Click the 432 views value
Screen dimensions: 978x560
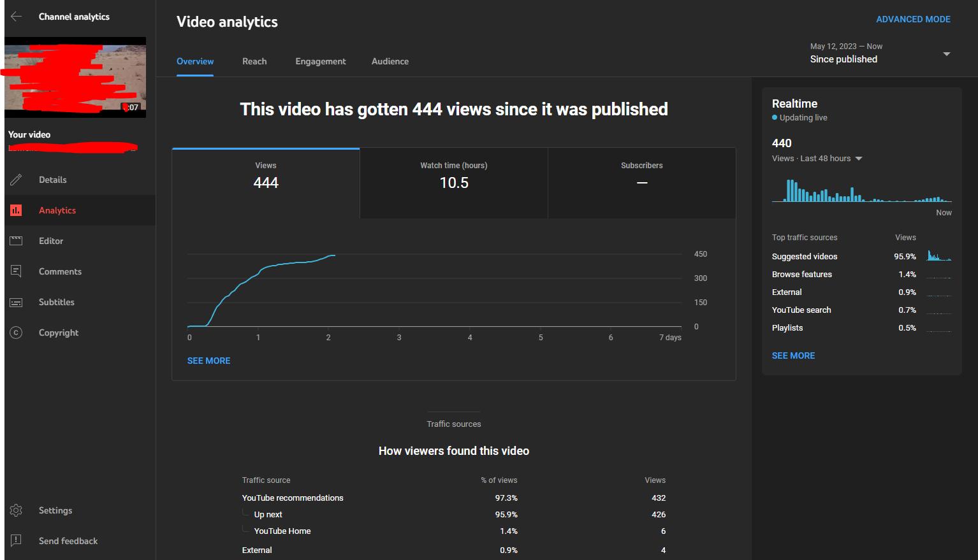659,498
